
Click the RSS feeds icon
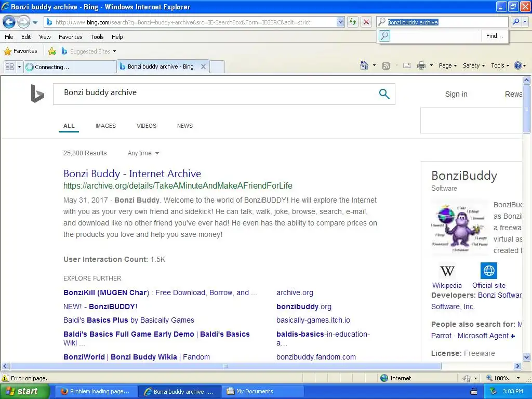[x=386, y=66]
